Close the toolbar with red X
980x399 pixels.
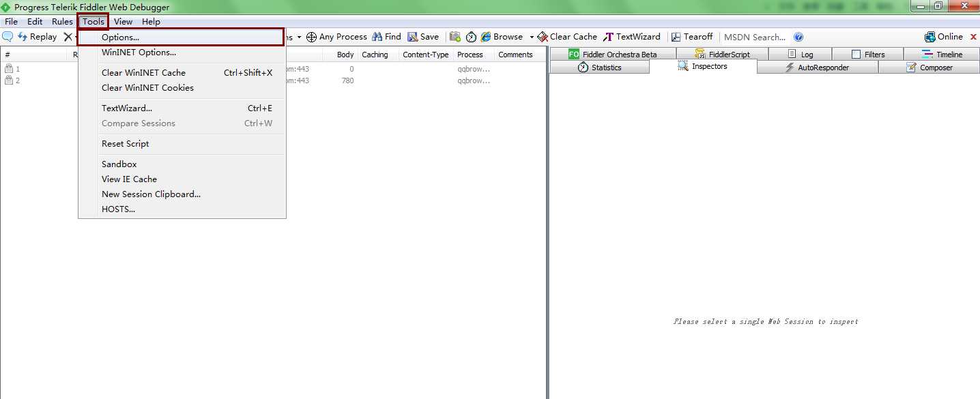click(x=973, y=37)
